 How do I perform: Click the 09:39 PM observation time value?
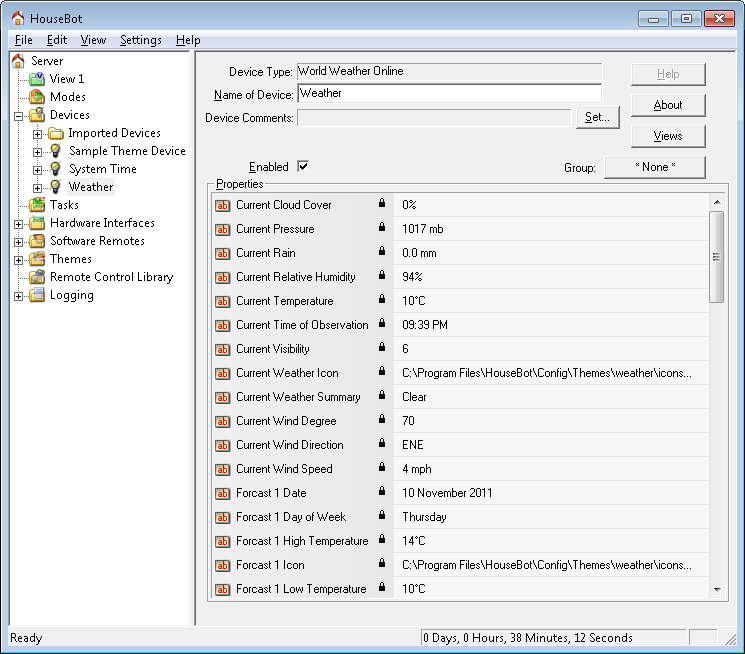(425, 325)
